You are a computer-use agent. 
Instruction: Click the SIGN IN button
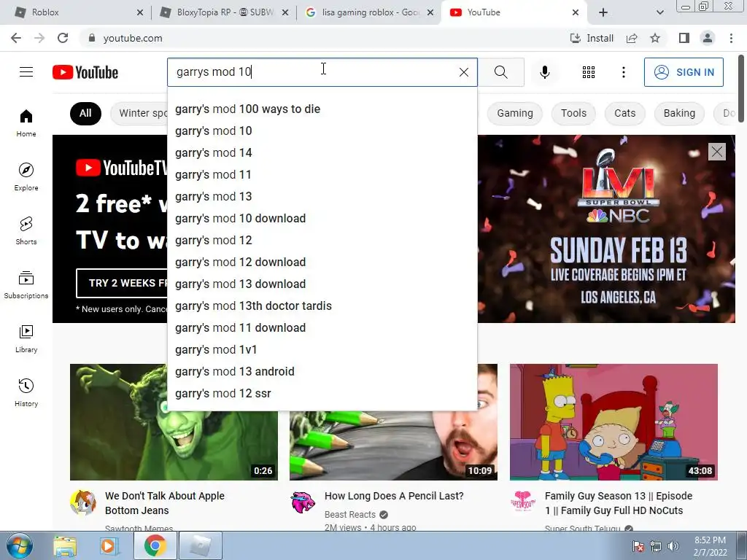click(683, 72)
